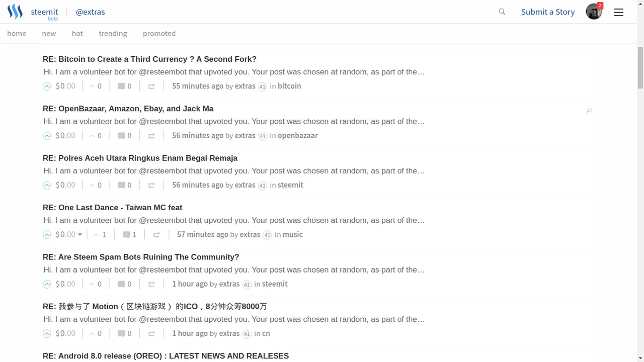Open comments on Bitcoin Third Currency post
644x362 pixels.
(124, 86)
